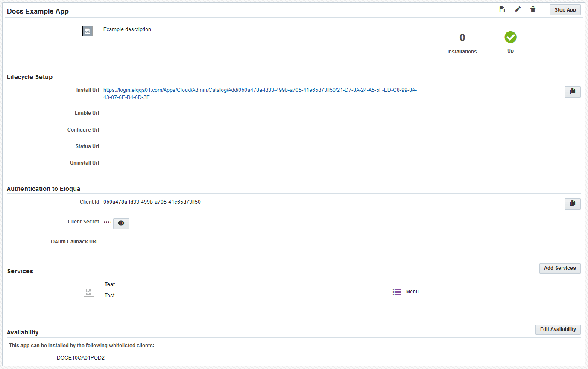This screenshot has height=369, width=588.
Task: Open the document icon in header
Action: 502,9
